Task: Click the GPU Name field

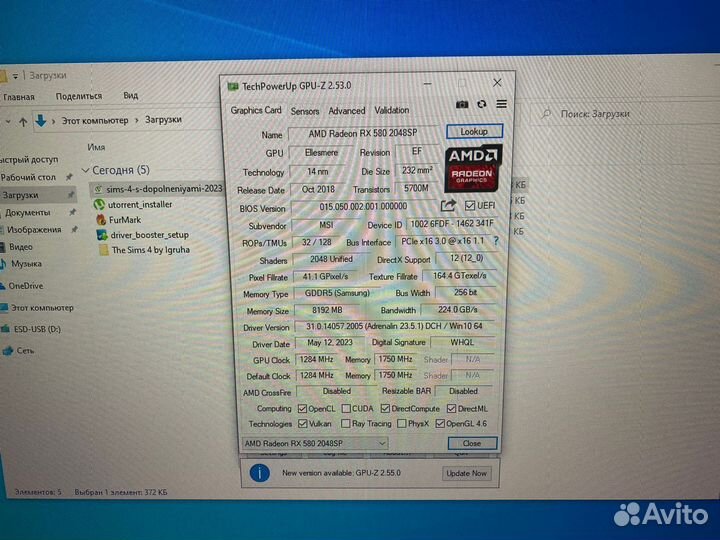Action: 363,133
